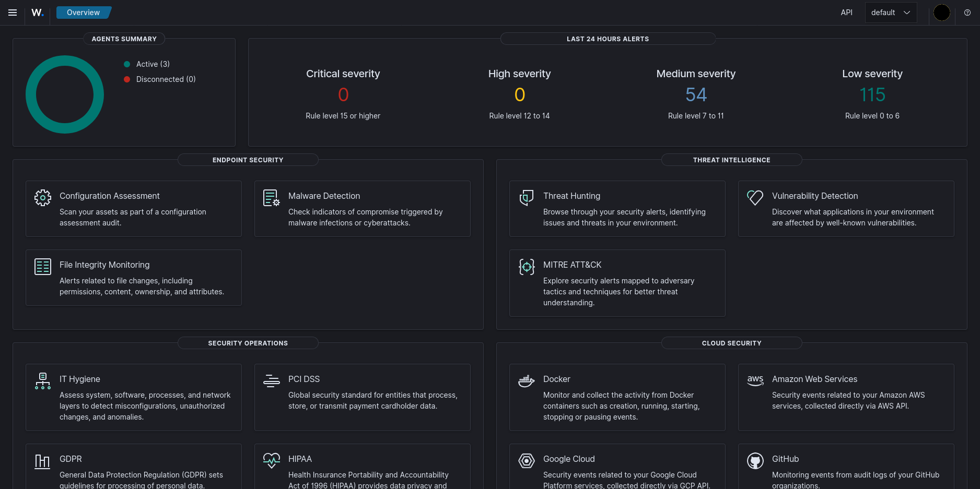Open the GitHub module title
The width and height of the screenshot is (980, 489).
point(786,459)
